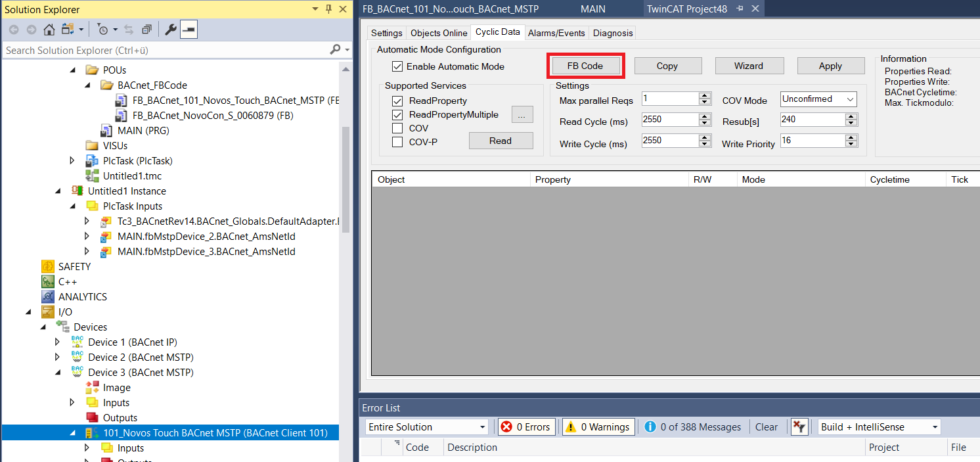Click the ANALYTICS node icon
Image resolution: width=980 pixels, height=462 pixels.
[48, 296]
